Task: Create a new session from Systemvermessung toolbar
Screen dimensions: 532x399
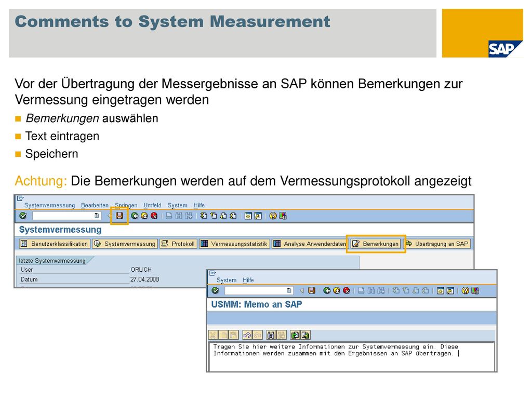Action: (x=248, y=216)
